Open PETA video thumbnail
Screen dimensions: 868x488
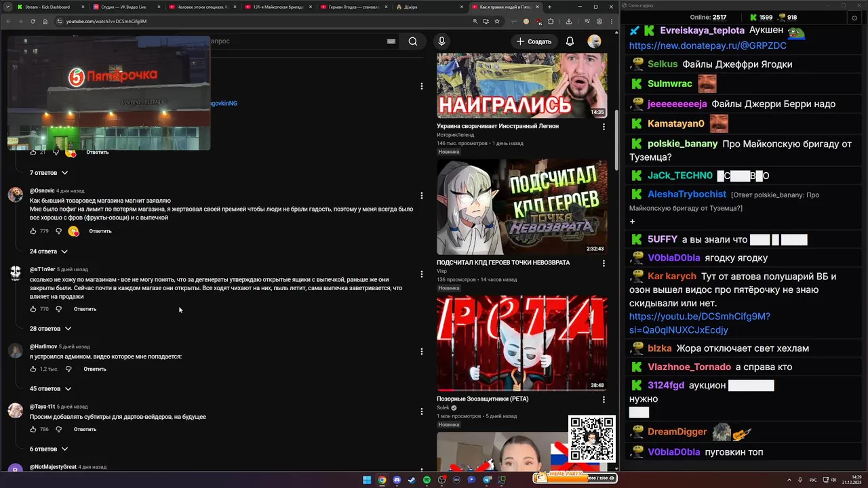[x=521, y=344]
